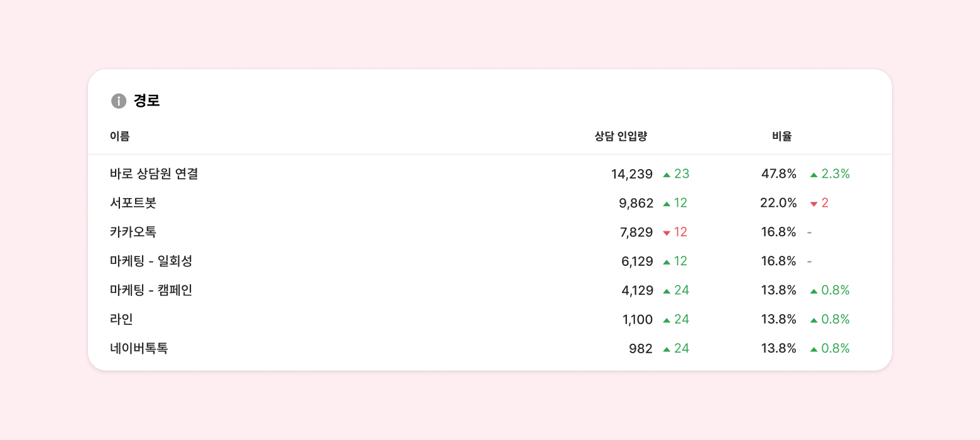
Task: Sort by the 상담 인입량 column header
Action: click(621, 136)
